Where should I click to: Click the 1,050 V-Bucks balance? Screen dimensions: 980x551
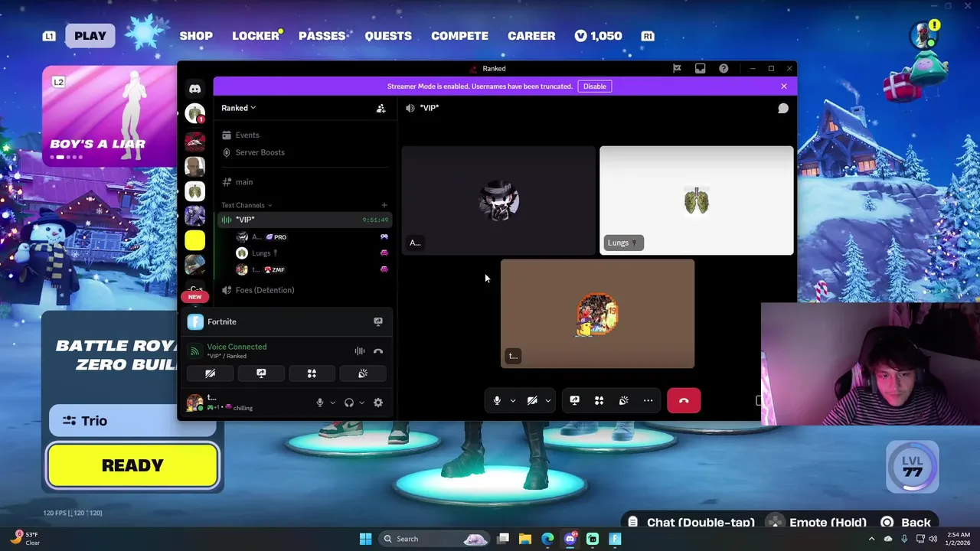pos(598,36)
